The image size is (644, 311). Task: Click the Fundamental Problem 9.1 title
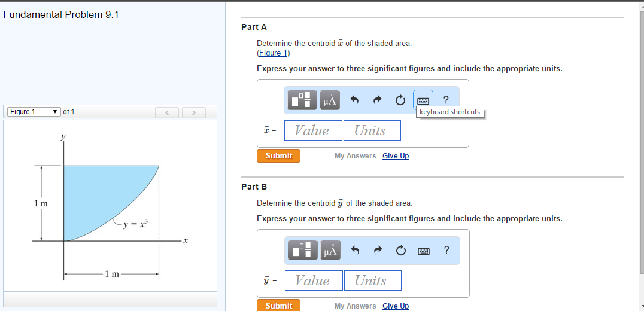(x=61, y=15)
